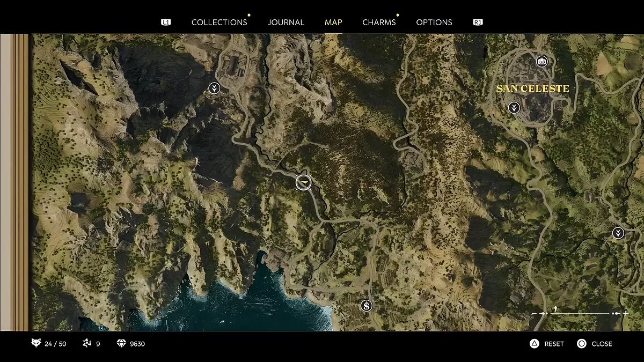This screenshot has width=644, height=362.
Task: Select the building landmark icon above San Celeste
Action: click(x=542, y=61)
